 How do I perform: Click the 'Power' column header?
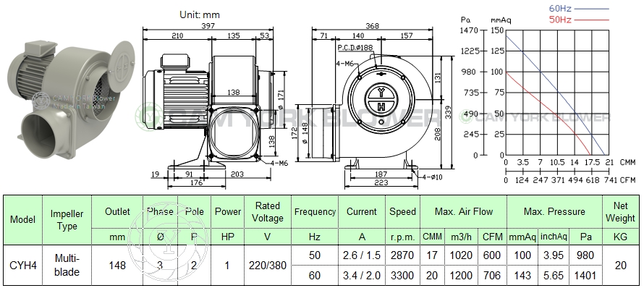click(227, 211)
